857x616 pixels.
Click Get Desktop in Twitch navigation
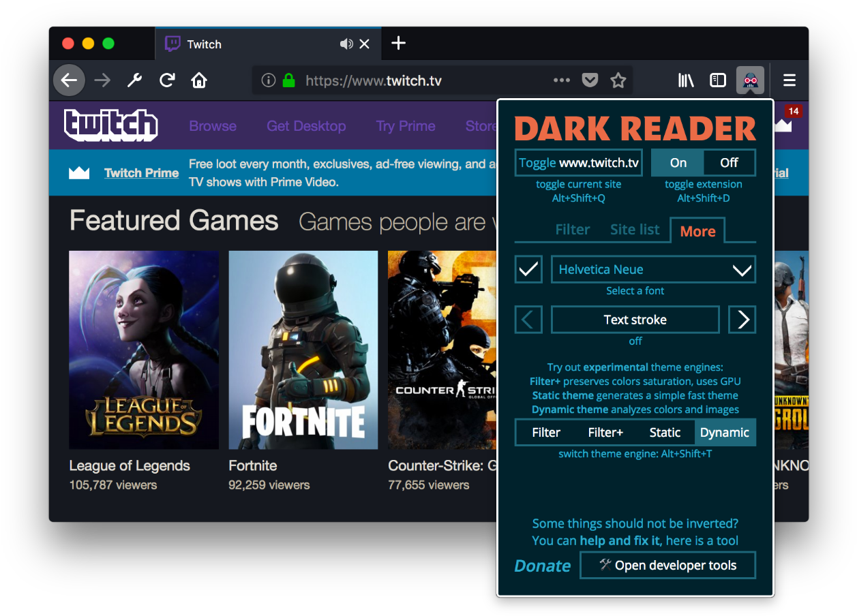click(x=306, y=126)
